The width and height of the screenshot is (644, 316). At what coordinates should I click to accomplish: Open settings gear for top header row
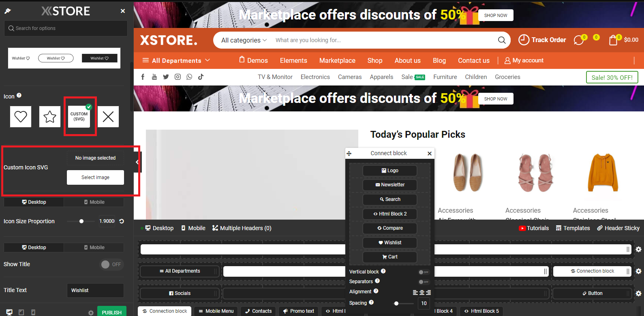(638, 250)
